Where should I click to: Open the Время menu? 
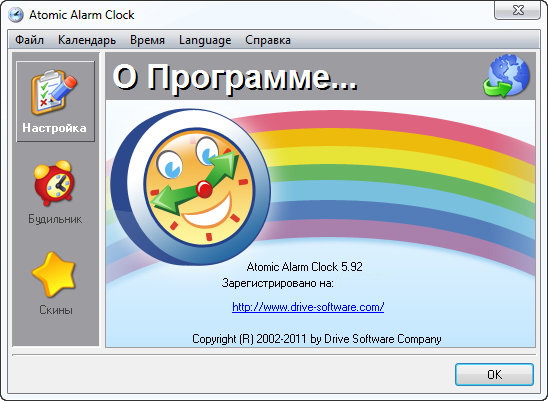pos(147,40)
